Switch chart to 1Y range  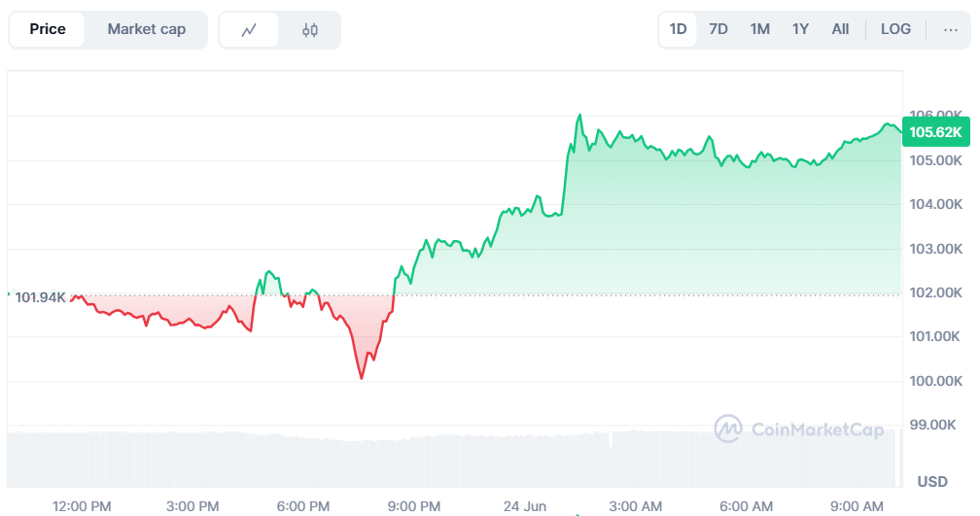click(x=800, y=29)
